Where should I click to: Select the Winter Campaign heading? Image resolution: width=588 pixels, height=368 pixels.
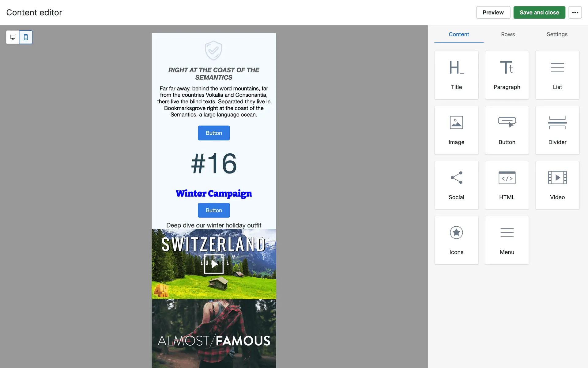tap(214, 194)
